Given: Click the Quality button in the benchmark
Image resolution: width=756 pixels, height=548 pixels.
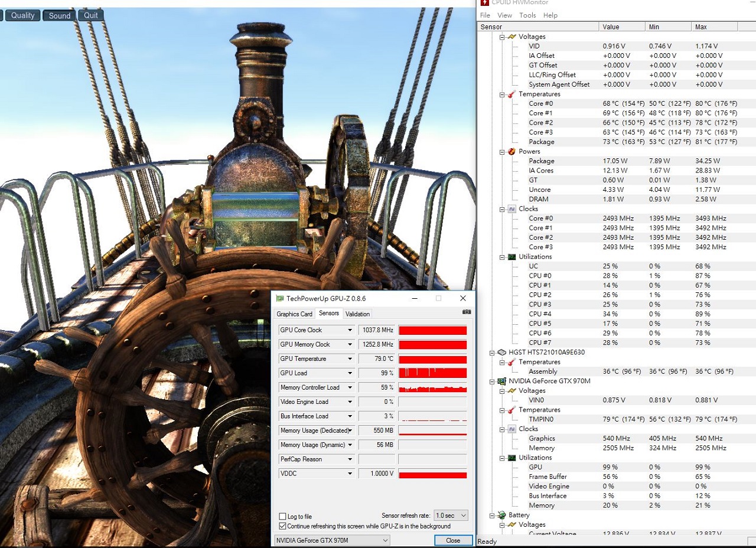Looking at the screenshot, I should point(22,15).
